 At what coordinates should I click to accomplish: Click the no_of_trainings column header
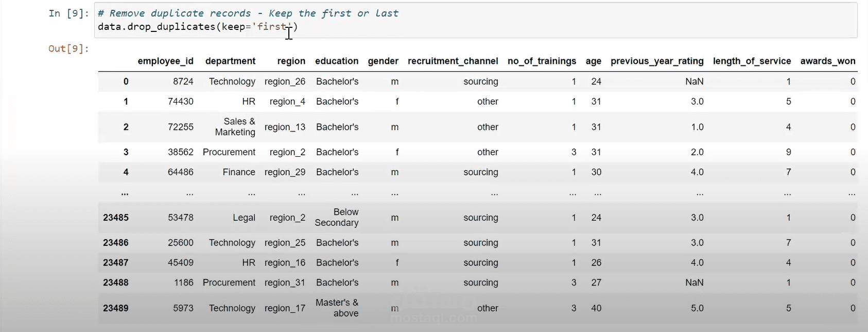[542, 61]
